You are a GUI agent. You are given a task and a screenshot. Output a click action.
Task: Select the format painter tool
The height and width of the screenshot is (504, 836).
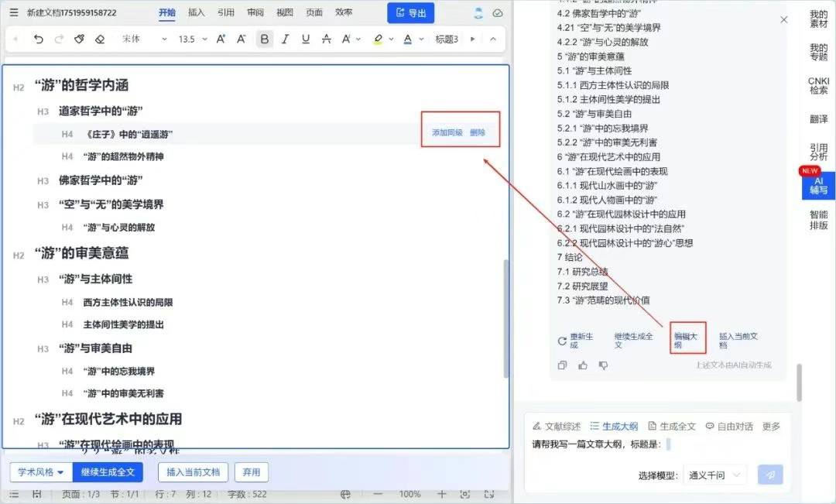[x=79, y=39]
